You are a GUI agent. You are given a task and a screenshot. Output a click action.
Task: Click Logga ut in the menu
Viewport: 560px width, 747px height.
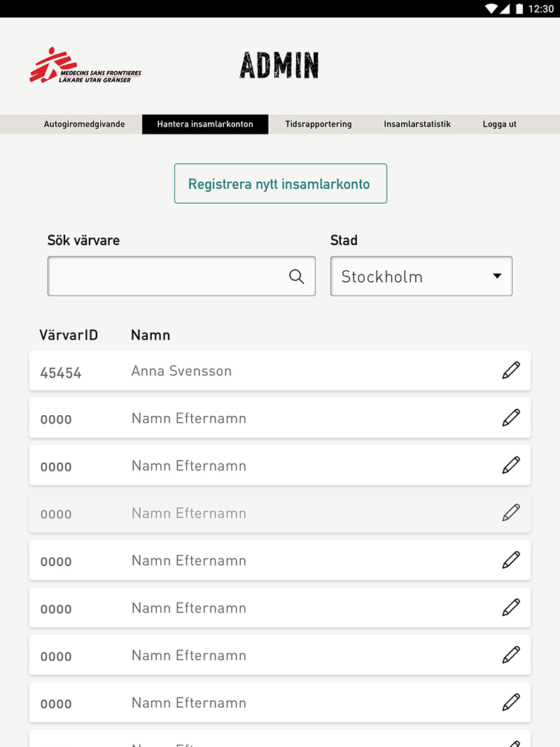click(500, 125)
